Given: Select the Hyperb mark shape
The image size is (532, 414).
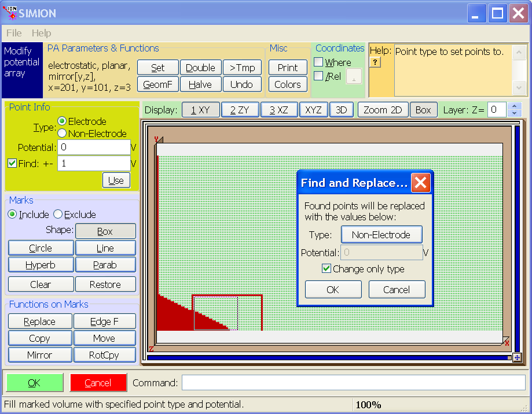Looking at the screenshot, I should 41,264.
